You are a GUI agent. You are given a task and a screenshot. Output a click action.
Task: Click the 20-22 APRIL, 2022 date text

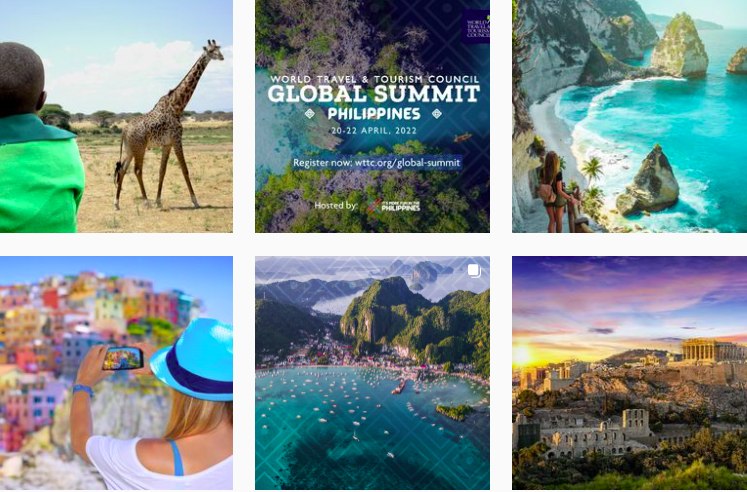coord(374,131)
